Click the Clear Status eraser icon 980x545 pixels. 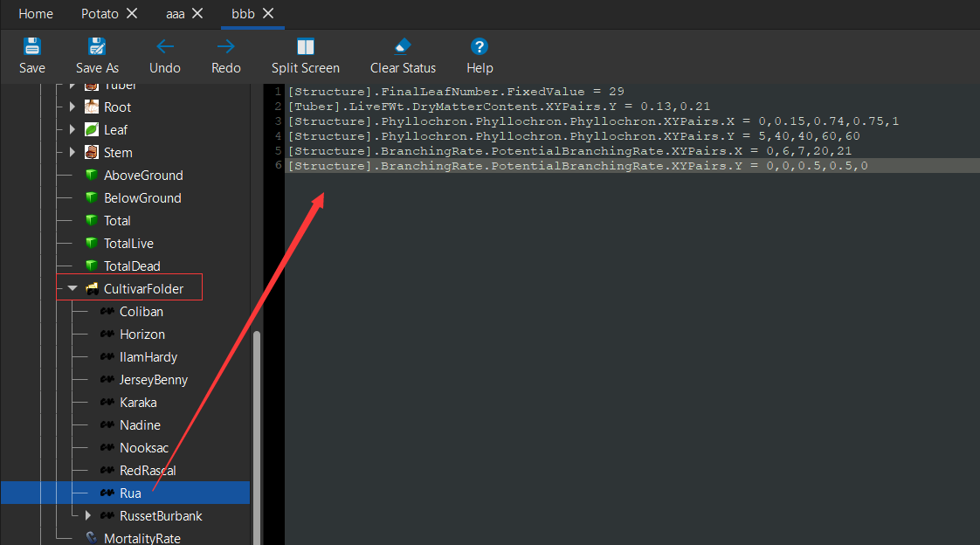coord(402,45)
